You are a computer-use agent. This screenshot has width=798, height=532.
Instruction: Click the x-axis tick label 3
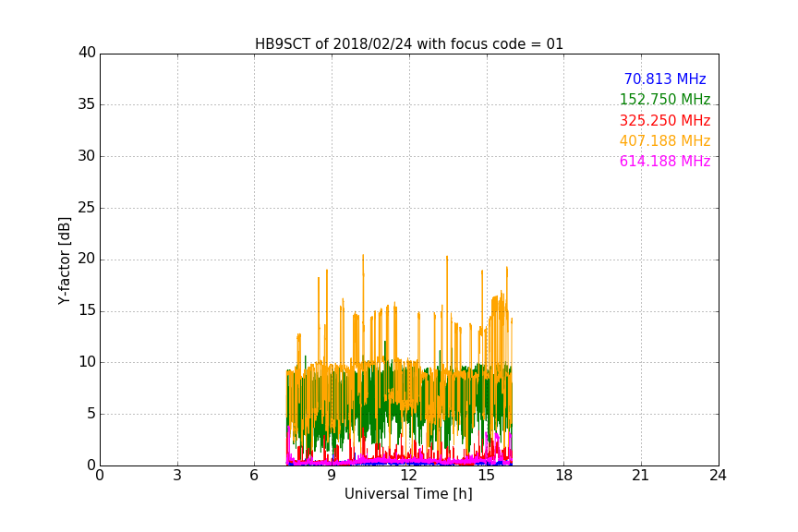coord(177,476)
